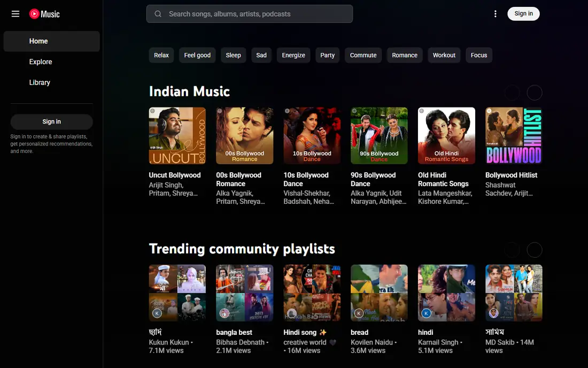This screenshot has height=368, width=588.
Task: Select the Sad mood chip
Action: click(261, 55)
